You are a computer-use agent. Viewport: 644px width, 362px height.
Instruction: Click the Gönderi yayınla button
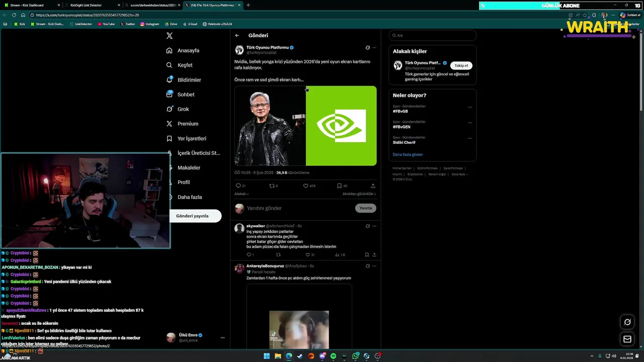[x=192, y=216]
